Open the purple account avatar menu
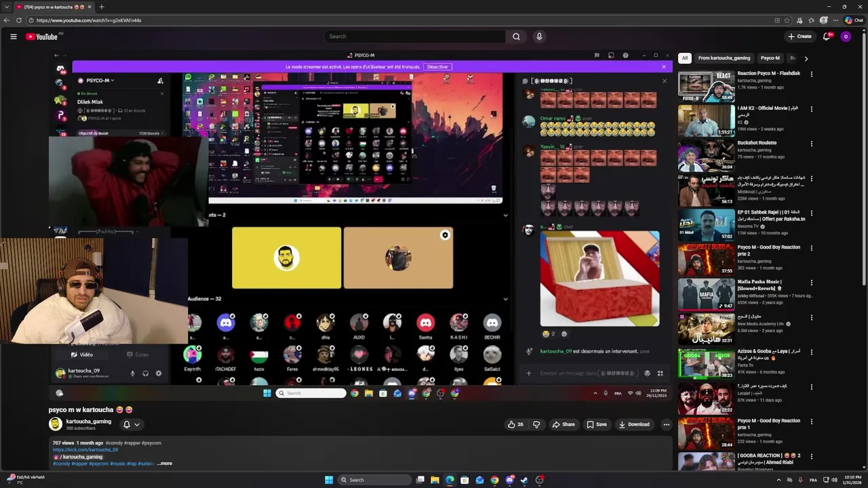 tap(846, 37)
